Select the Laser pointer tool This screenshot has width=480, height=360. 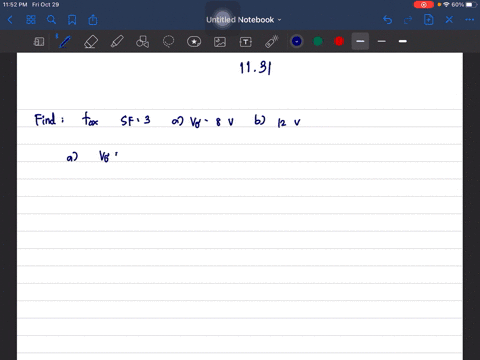click(272, 42)
